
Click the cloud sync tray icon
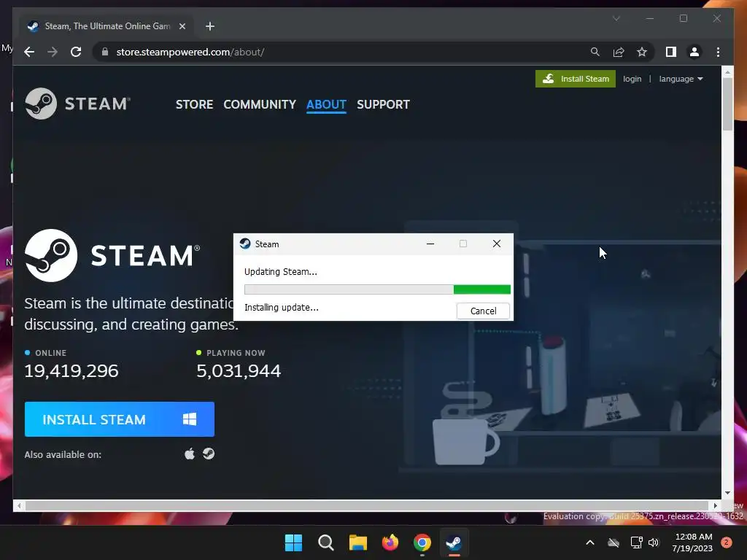pyautogui.click(x=614, y=542)
